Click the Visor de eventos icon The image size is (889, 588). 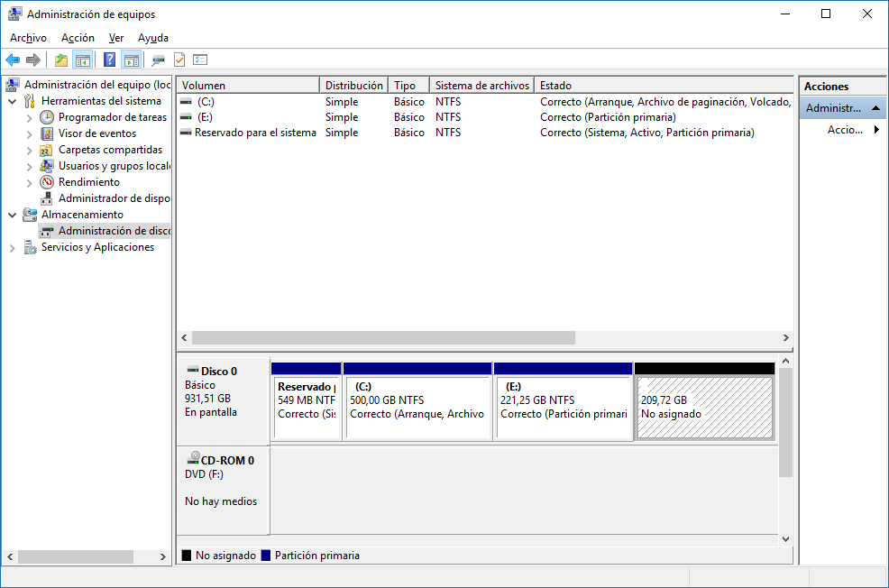[47, 133]
